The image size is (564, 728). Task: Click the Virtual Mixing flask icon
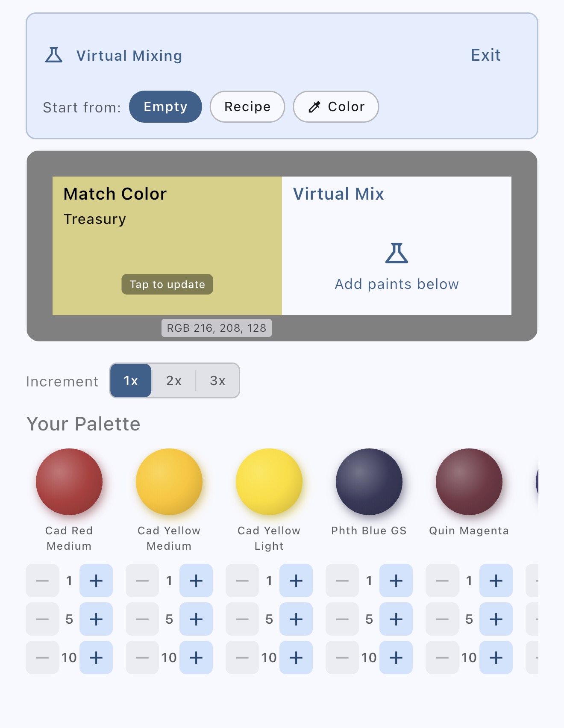pos(53,55)
